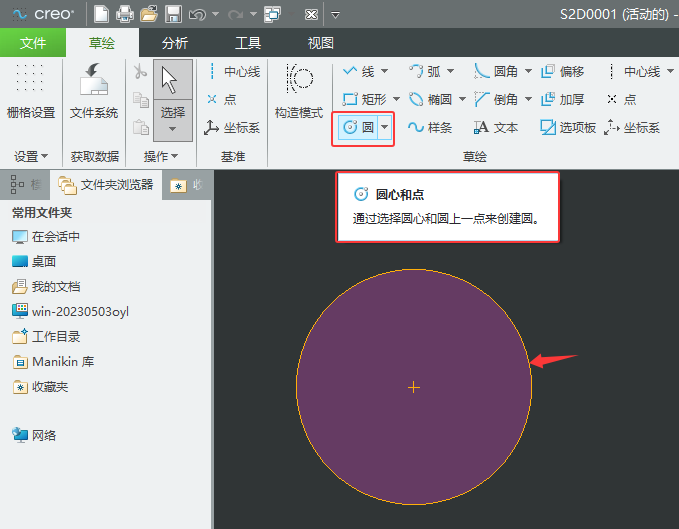The image size is (679, 529).
Task: Save with the floppy disk icon
Action: [173, 14]
